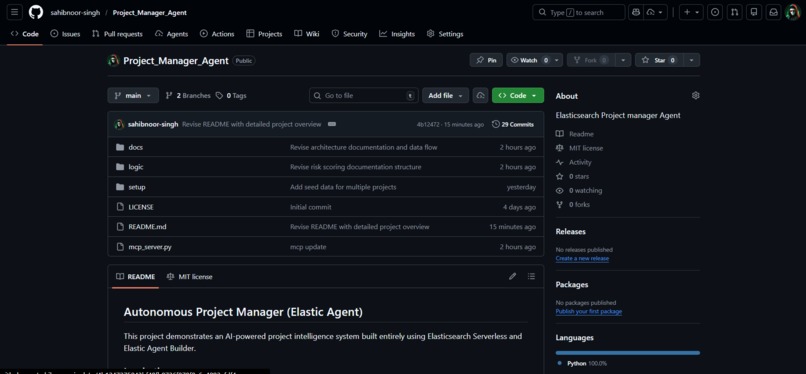View 0 Tags link
The image size is (806, 374).
231,96
